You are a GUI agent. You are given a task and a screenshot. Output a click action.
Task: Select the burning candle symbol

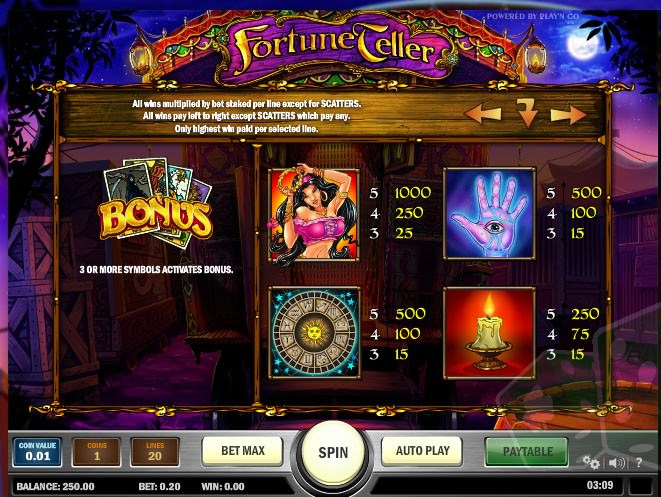coord(489,333)
